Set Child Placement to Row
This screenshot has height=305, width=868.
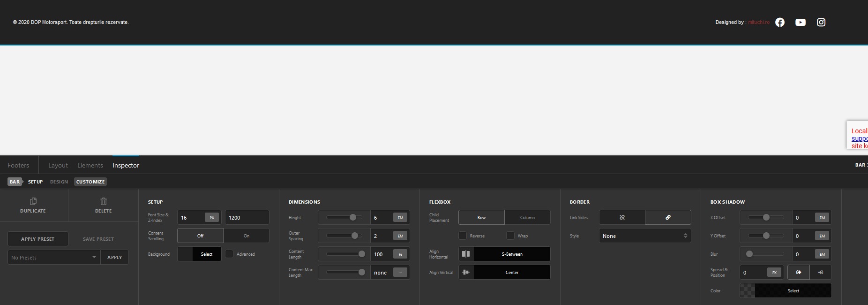(481, 217)
